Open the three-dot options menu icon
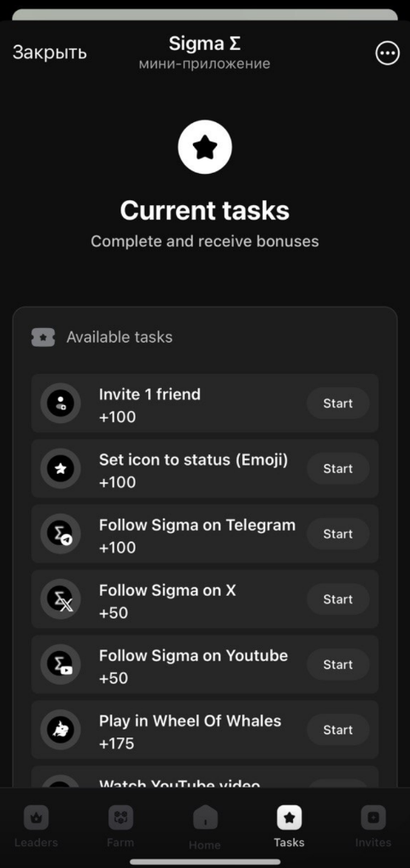The height and width of the screenshot is (868, 410). (387, 53)
